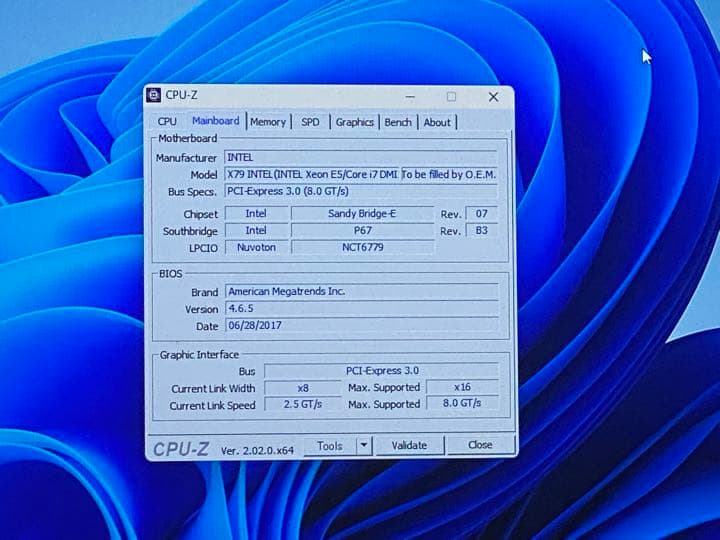Go to the Bench tab
Viewport: 720px width, 540px height.
[398, 122]
